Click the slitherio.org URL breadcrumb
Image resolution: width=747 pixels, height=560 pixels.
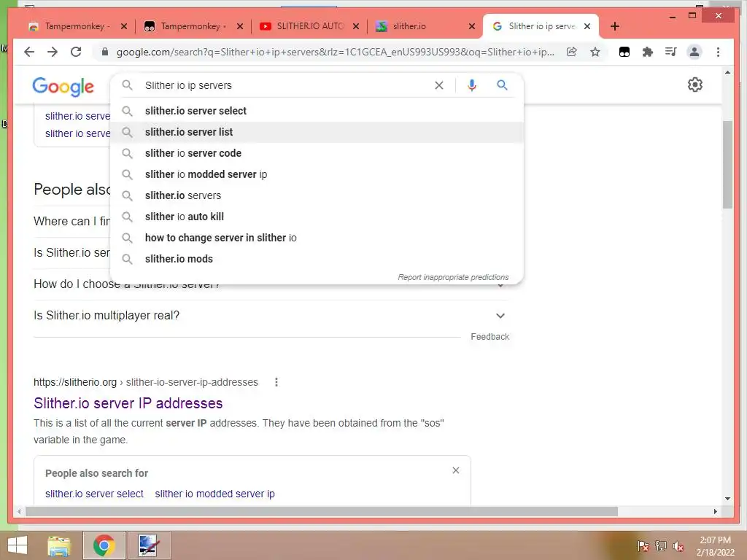(146, 382)
